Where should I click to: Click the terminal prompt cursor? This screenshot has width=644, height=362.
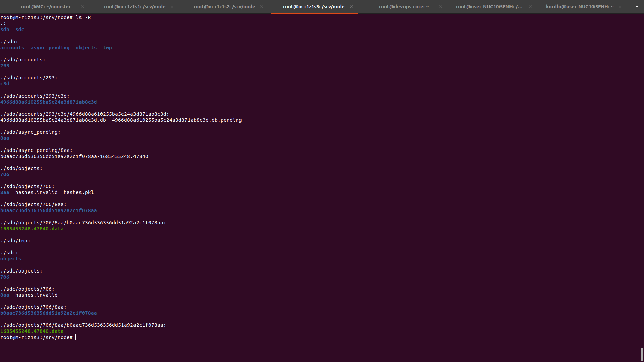coord(77,337)
